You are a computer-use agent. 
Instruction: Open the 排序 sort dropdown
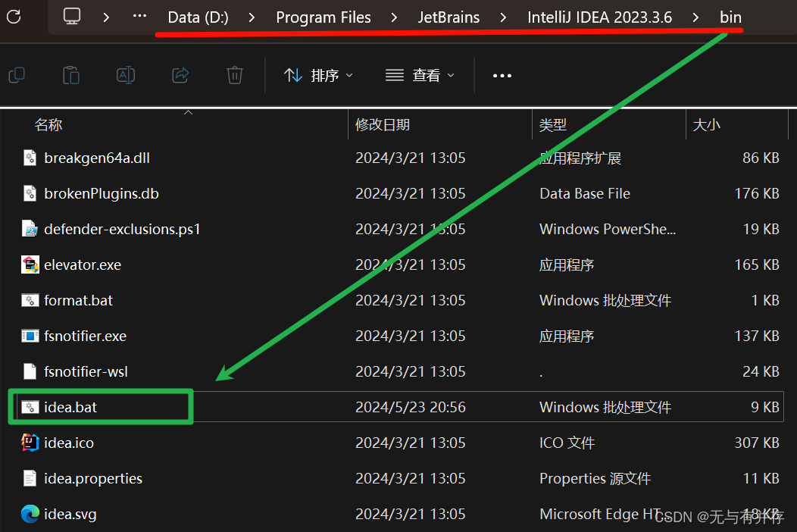pos(318,75)
